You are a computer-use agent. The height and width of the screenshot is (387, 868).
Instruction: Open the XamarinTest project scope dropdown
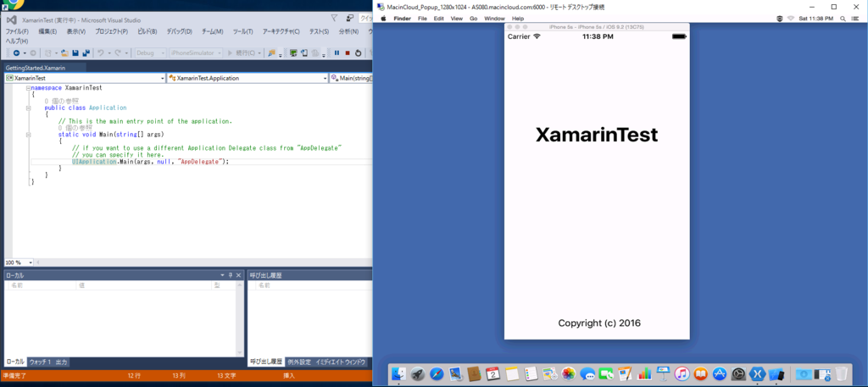click(85, 79)
